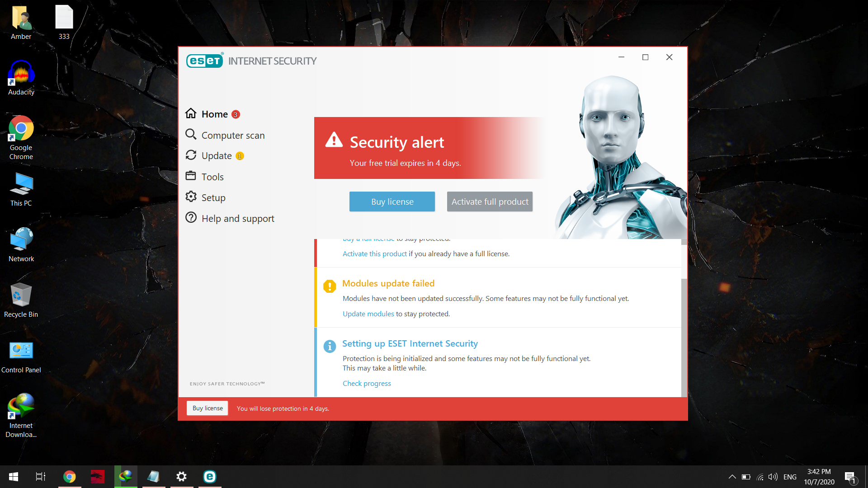Show hidden system tray icons
868x488 pixels.
point(732,477)
